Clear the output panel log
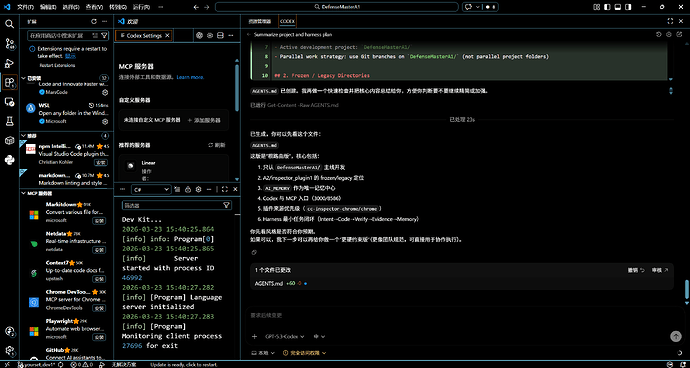The height and width of the screenshot is (368, 690). tap(177, 189)
